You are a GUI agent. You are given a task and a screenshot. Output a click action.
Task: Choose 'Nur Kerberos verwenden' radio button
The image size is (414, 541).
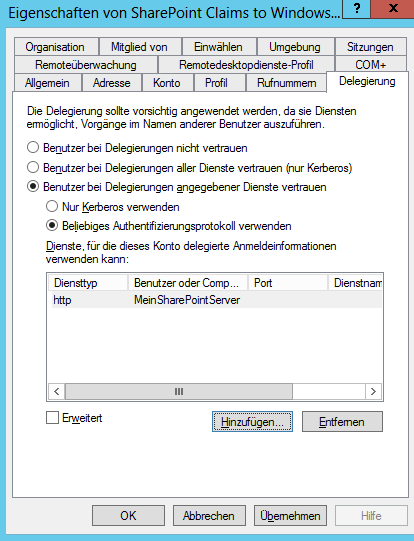52,206
